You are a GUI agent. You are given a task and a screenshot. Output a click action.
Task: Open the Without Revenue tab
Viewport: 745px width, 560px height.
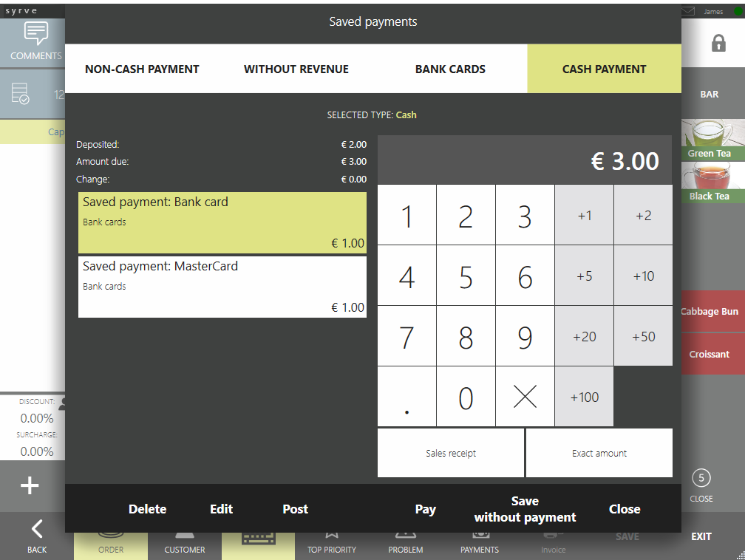coord(296,69)
